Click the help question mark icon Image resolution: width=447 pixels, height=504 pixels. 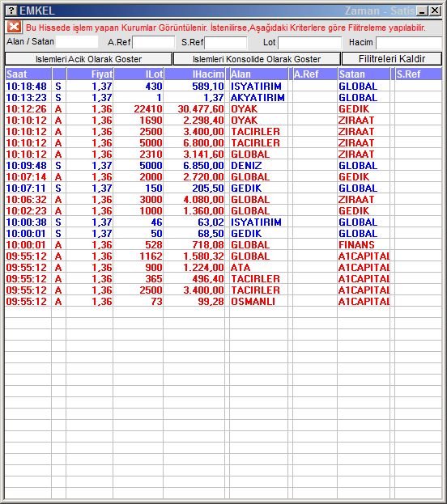(11, 11)
